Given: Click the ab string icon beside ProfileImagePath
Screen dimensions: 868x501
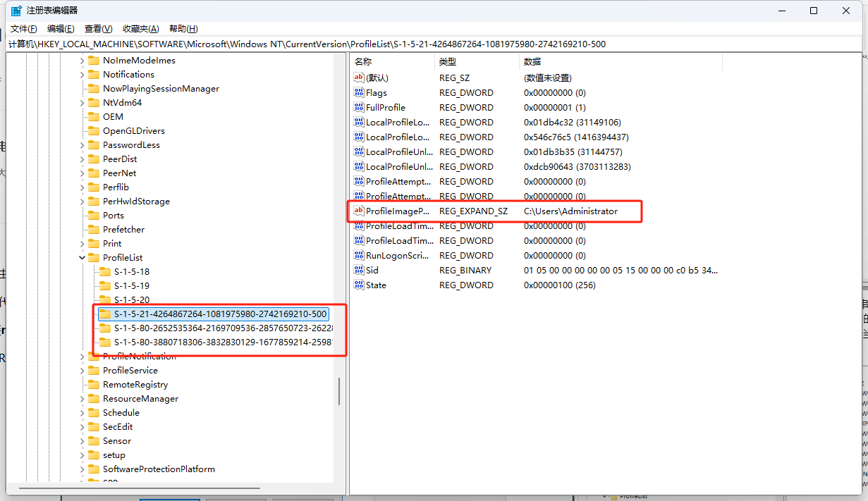Looking at the screenshot, I should pos(358,211).
